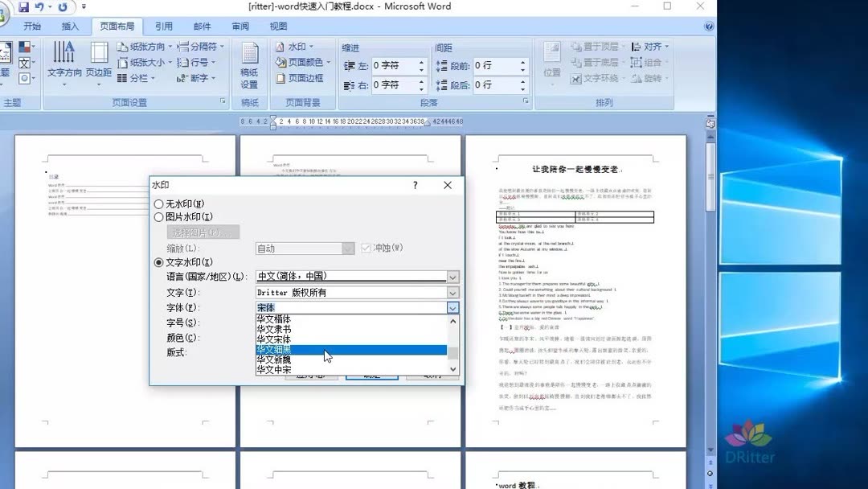Open the 文字 watermark text dropdown
Screen dimensions: 868x489
(x=452, y=292)
